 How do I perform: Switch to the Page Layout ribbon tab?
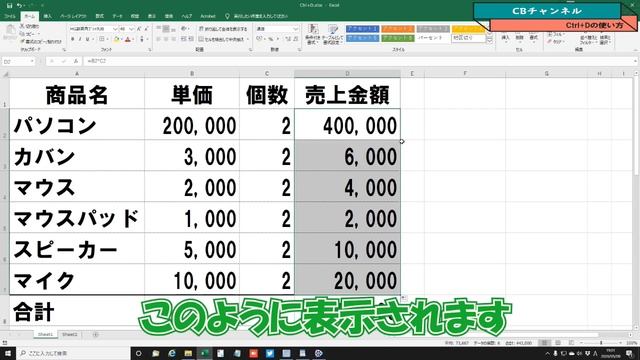(73, 16)
